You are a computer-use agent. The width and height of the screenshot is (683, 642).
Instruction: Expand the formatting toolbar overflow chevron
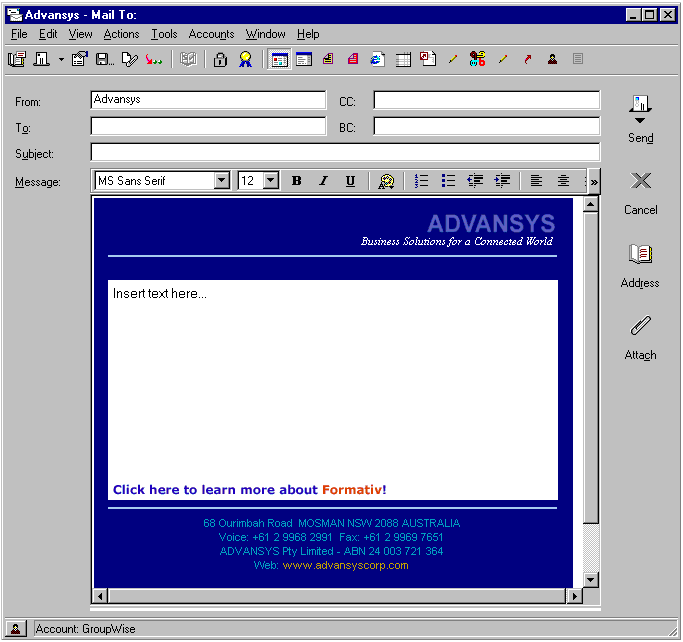click(x=594, y=182)
